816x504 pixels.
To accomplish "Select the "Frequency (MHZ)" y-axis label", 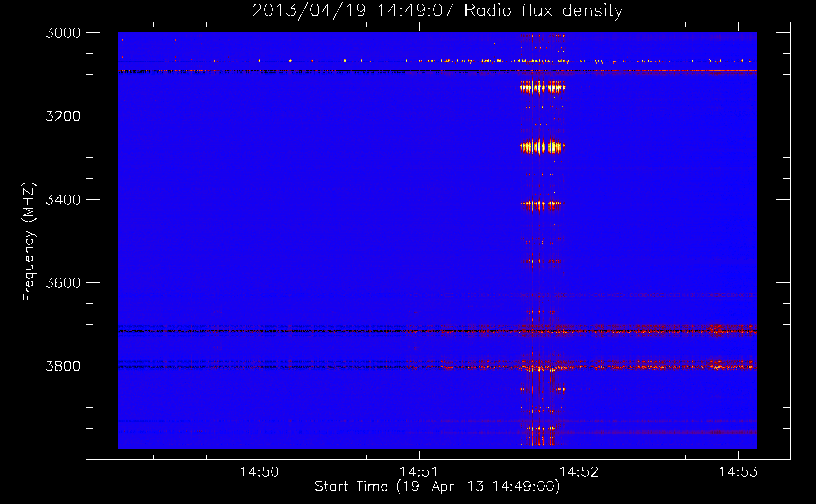I will pos(29,242).
